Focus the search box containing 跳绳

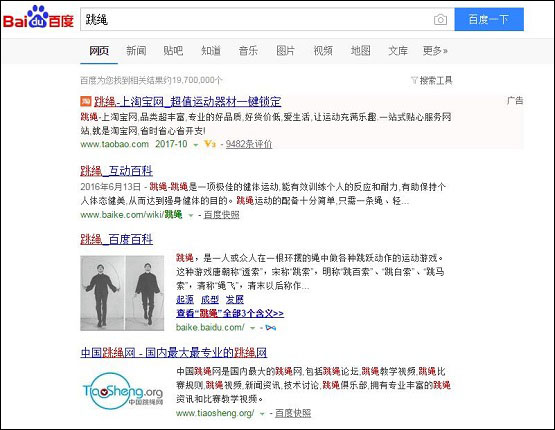pyautogui.click(x=255, y=19)
